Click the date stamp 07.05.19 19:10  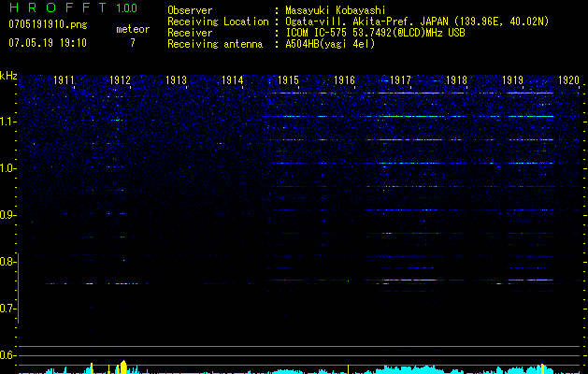[x=48, y=43]
